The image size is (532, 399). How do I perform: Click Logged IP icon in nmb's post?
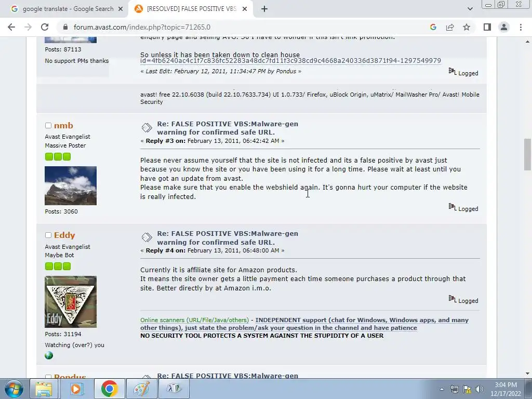453,207
